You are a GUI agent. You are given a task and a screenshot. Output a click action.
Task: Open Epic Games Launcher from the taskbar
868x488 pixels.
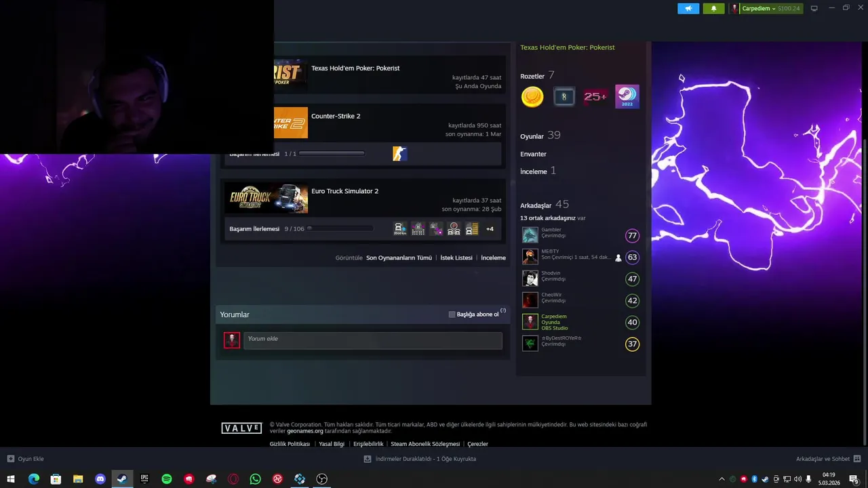(x=144, y=479)
